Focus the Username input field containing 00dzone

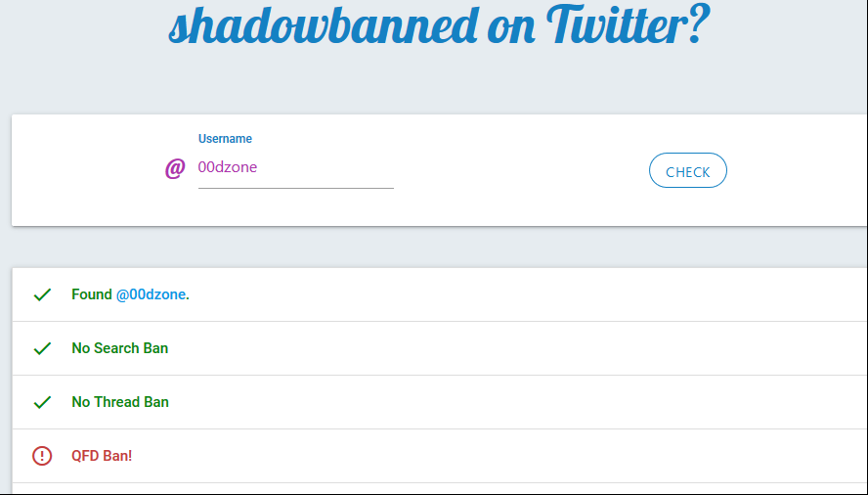click(x=295, y=167)
